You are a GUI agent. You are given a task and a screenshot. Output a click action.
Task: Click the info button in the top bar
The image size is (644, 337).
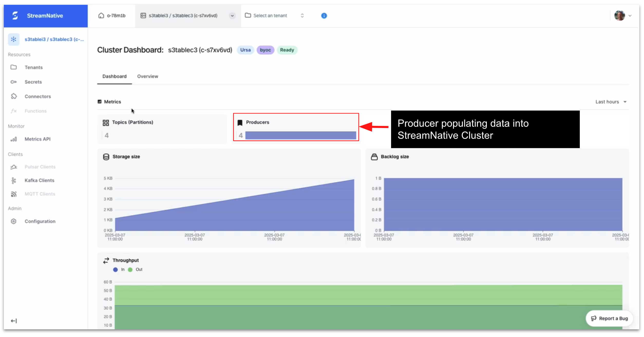pyautogui.click(x=324, y=16)
